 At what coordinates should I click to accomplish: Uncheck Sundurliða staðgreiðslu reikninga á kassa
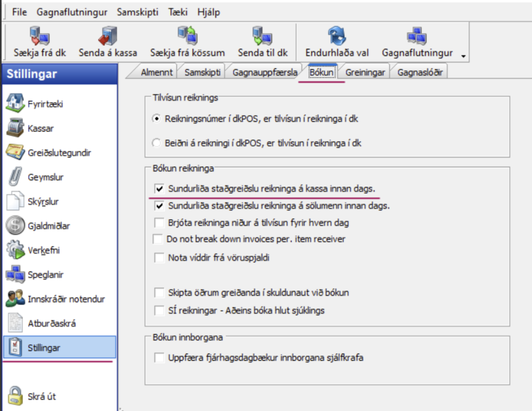coord(160,189)
